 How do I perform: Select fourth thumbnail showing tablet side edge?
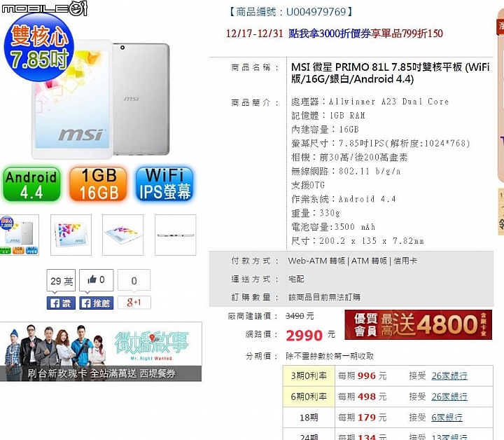click(x=176, y=235)
